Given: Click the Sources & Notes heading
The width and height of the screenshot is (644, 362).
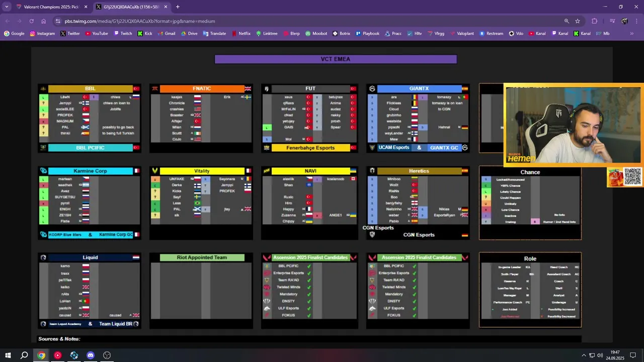Looking at the screenshot, I should tap(59, 339).
